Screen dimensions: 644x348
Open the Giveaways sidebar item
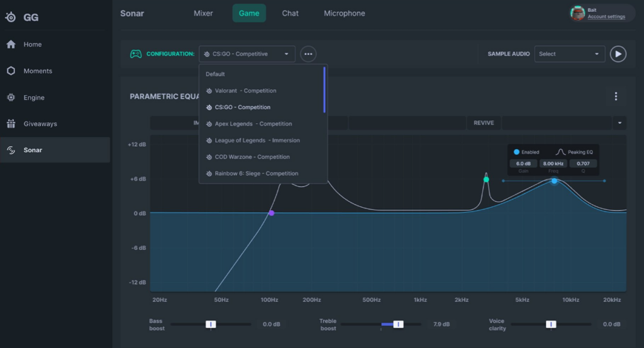tap(40, 124)
